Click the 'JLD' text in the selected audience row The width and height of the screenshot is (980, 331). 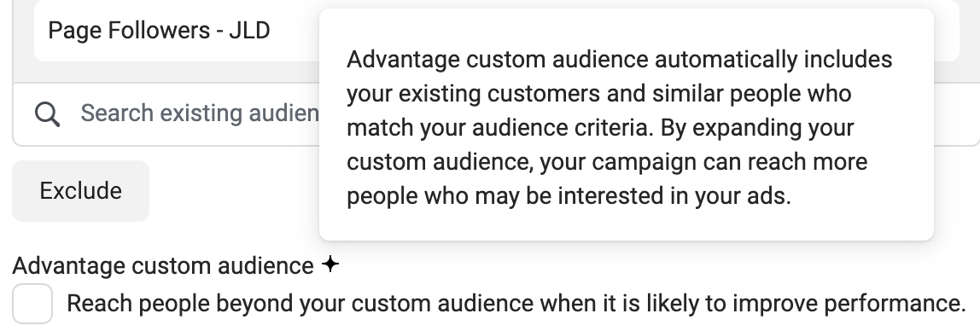click(x=249, y=31)
